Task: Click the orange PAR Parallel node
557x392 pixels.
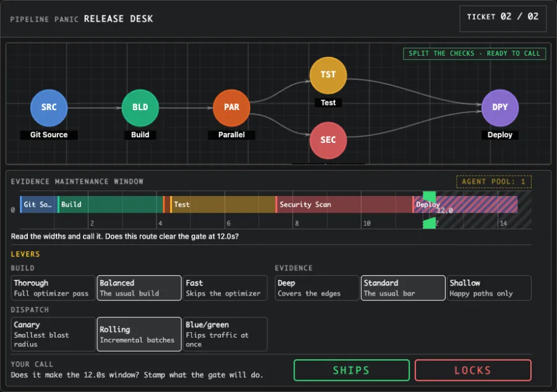Action: (x=231, y=108)
